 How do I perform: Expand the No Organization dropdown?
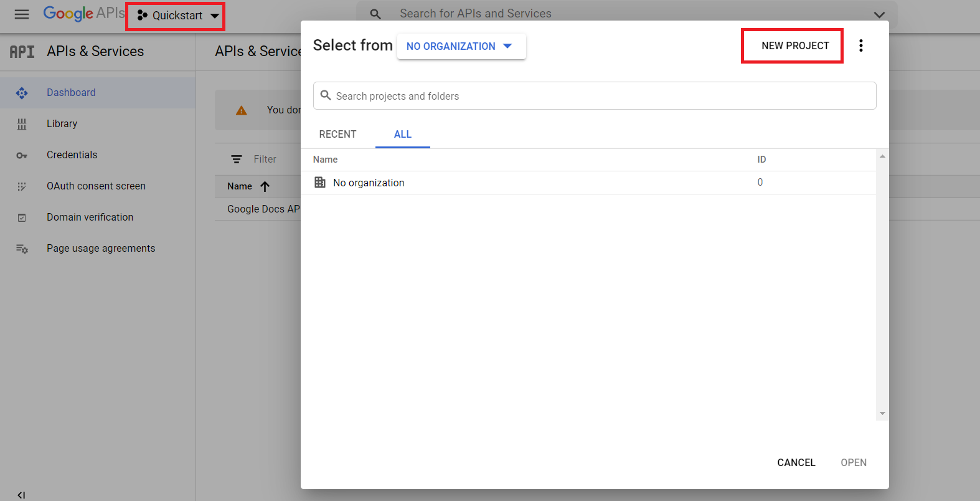coord(461,46)
